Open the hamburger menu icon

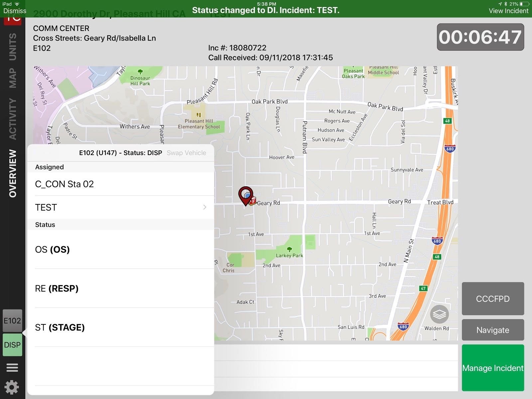[12, 368]
